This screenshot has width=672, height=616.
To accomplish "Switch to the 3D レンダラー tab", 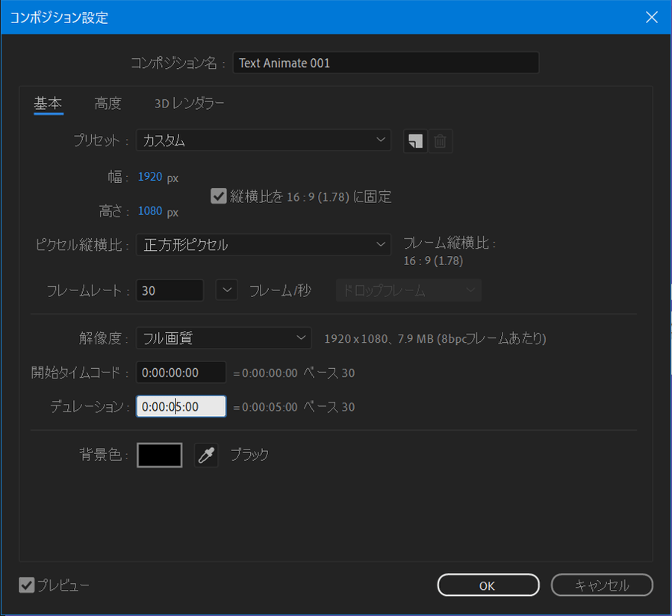I will (x=190, y=103).
